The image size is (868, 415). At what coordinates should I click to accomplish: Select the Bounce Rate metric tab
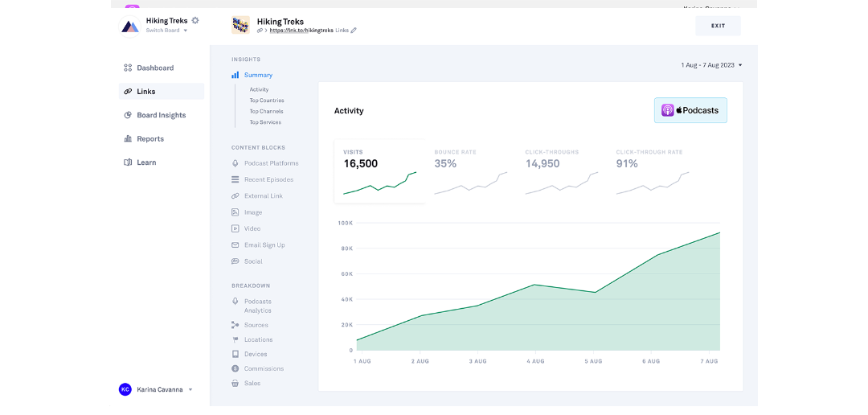point(471,171)
